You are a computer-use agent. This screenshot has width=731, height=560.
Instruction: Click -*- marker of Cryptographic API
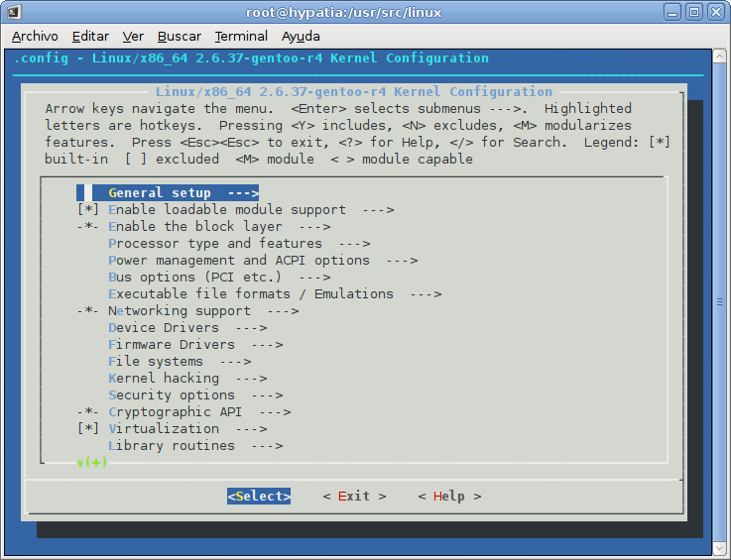pyautogui.click(x=87, y=412)
